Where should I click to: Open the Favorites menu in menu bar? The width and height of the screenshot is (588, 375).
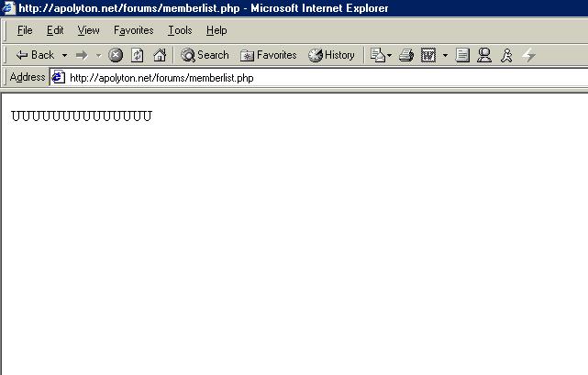(134, 30)
